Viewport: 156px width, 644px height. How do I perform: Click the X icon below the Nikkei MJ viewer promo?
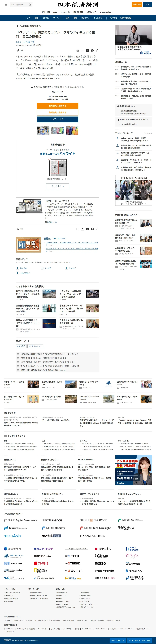pos(87,229)
